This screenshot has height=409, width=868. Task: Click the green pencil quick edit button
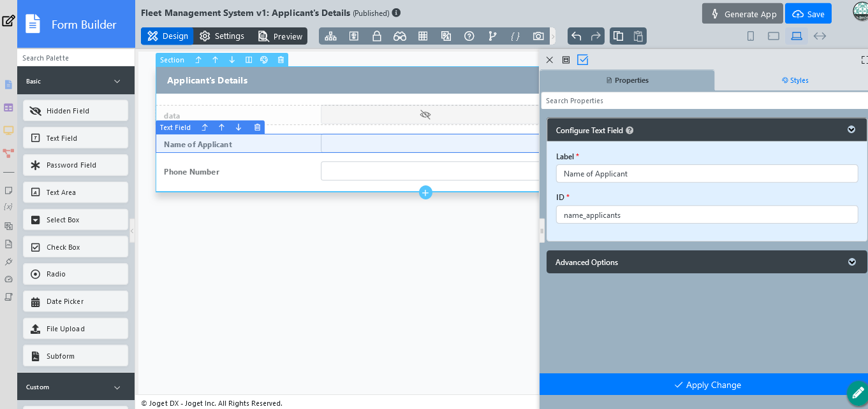(x=858, y=392)
